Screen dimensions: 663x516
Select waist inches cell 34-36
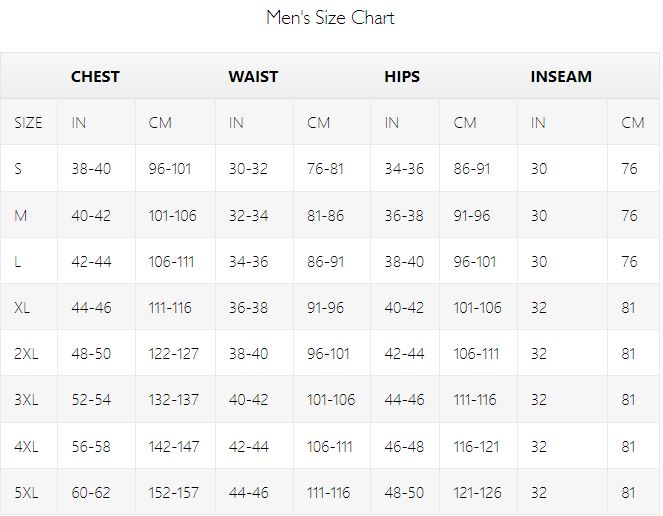[x=249, y=262]
